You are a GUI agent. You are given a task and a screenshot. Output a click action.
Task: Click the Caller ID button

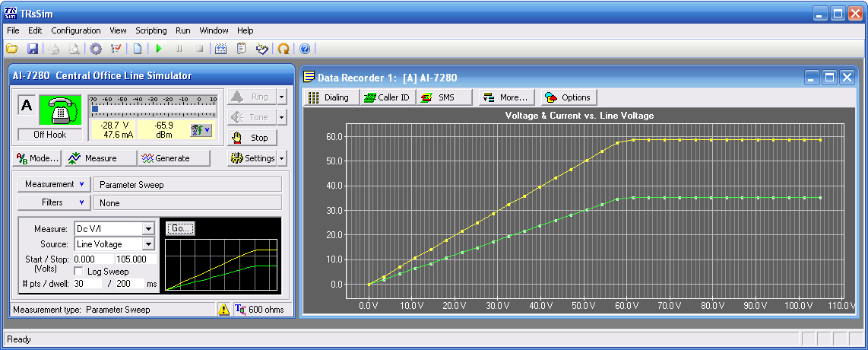388,97
